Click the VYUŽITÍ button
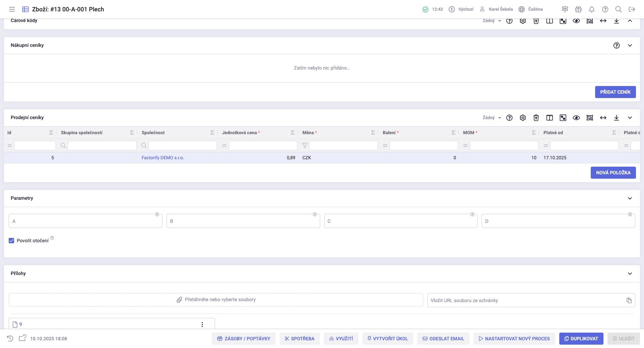Viewport: 644px width, 348px height. click(x=341, y=339)
